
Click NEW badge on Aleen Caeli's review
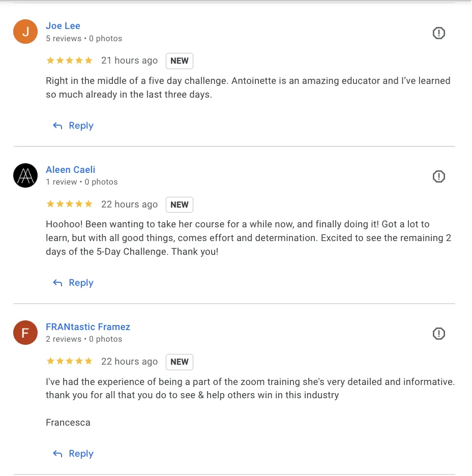[179, 205]
